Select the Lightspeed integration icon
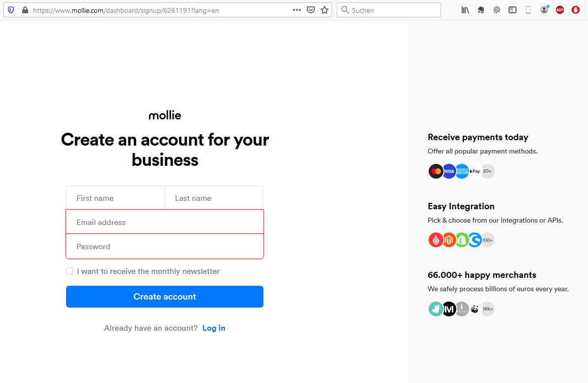Screen dimensions: 588x383 coord(436,240)
